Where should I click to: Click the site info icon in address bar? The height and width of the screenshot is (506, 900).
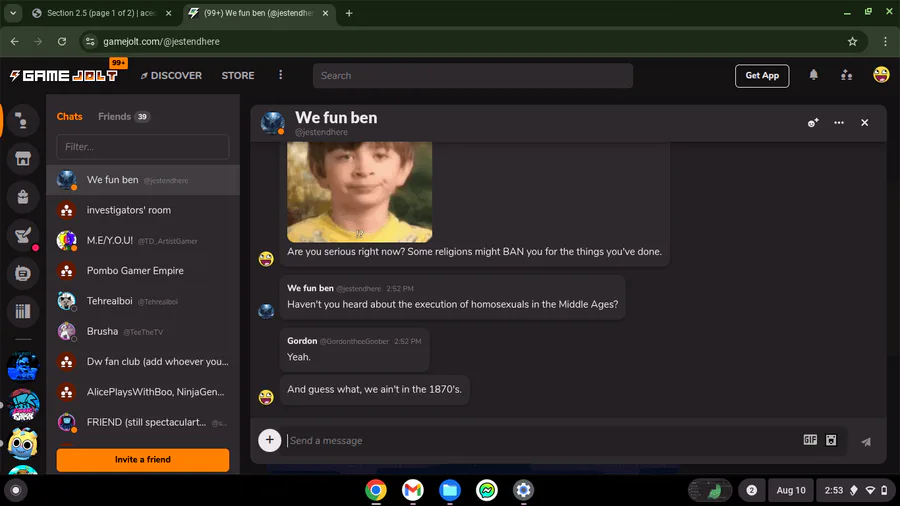coord(90,41)
